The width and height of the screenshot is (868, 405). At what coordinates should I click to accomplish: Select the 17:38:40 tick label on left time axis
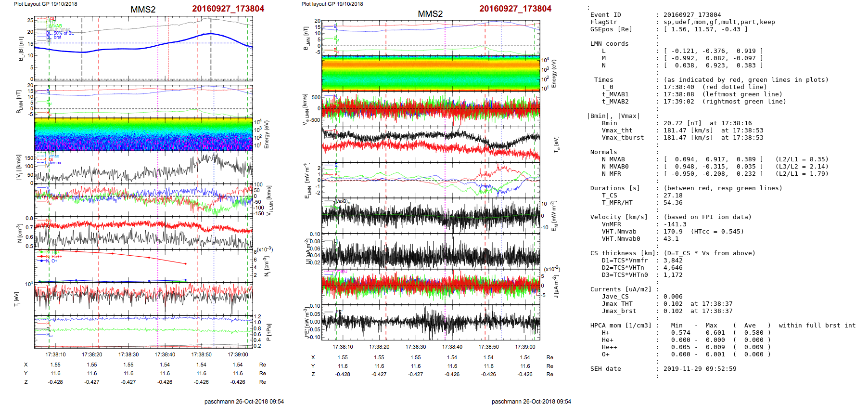[x=165, y=354]
